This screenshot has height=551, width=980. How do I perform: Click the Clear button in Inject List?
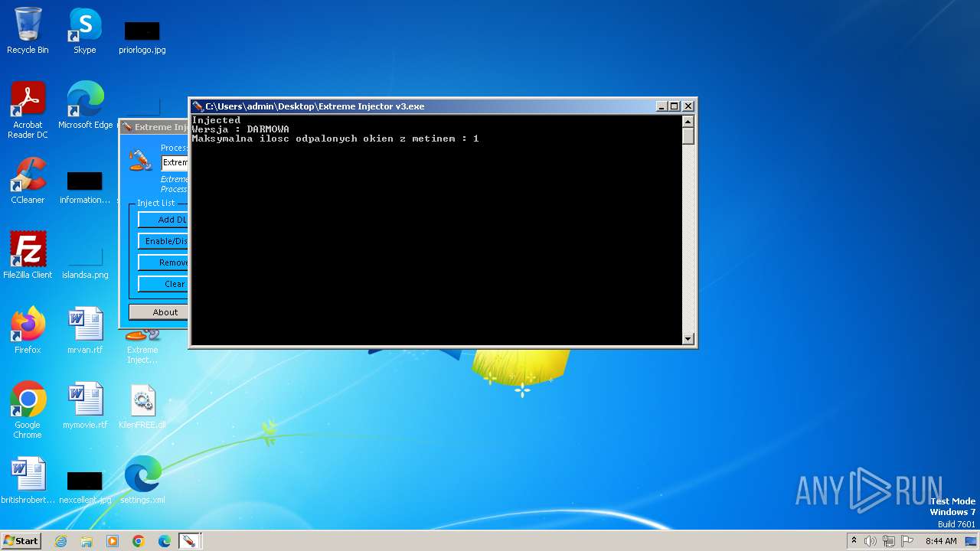pyautogui.click(x=163, y=284)
